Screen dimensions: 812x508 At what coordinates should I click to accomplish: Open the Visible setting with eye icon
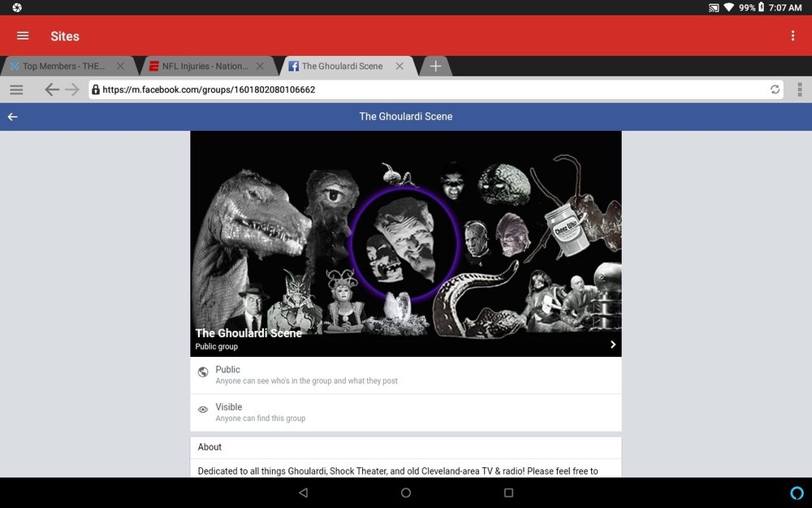point(405,413)
